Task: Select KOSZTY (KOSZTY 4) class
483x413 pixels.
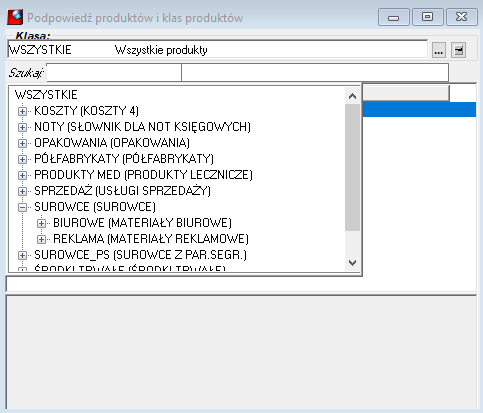Action: click(86, 111)
